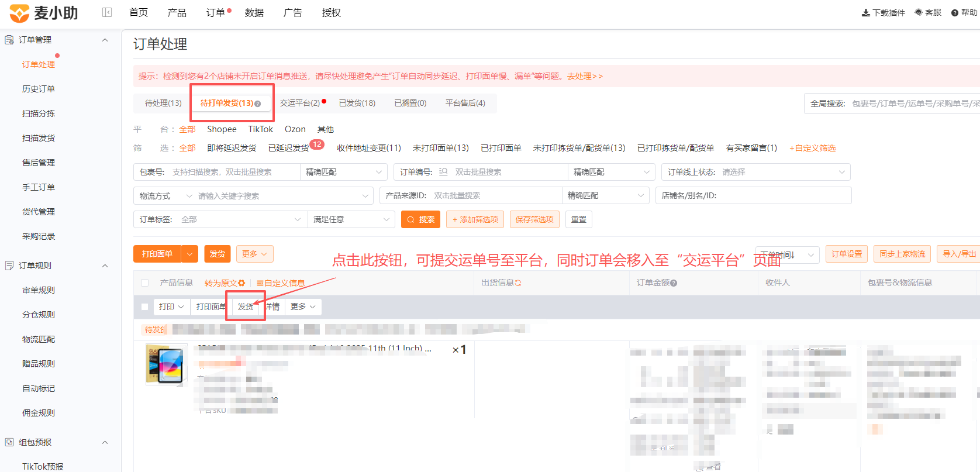Viewport: 980px width, 472px height.
Task: Open 满足任意 dropdown
Action: [x=351, y=220]
